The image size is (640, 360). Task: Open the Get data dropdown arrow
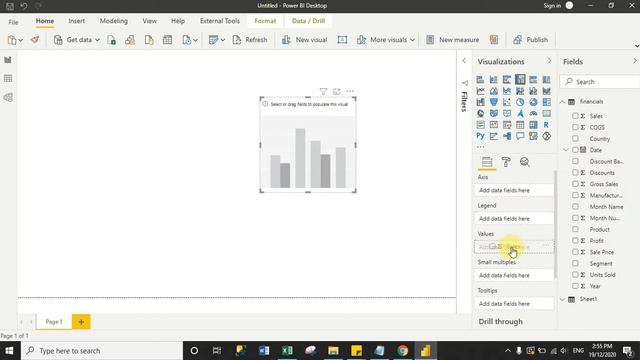pos(97,40)
